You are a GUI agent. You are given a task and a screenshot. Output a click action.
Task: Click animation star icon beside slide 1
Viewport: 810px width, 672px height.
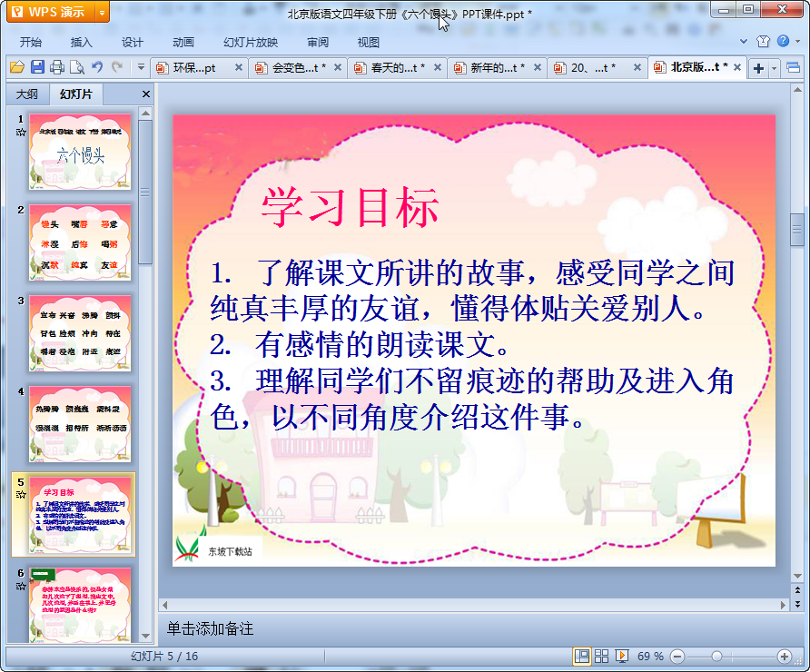pos(21,133)
